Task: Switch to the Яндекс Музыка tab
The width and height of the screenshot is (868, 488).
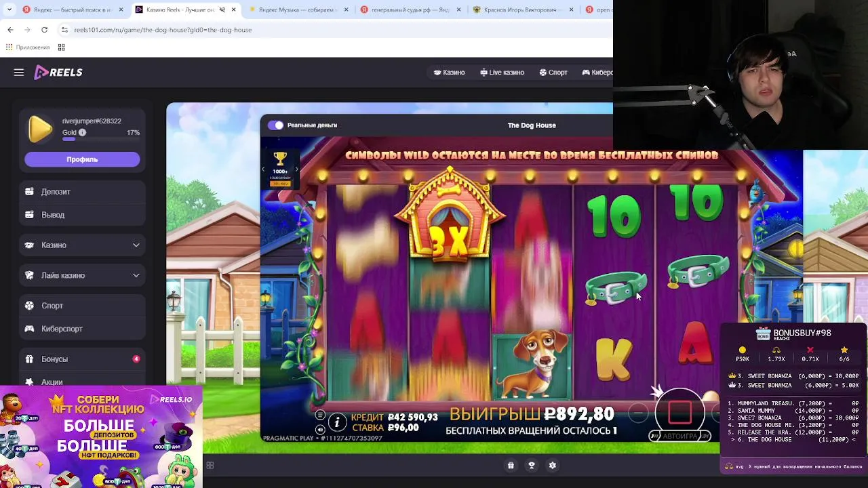Action: 298,9
